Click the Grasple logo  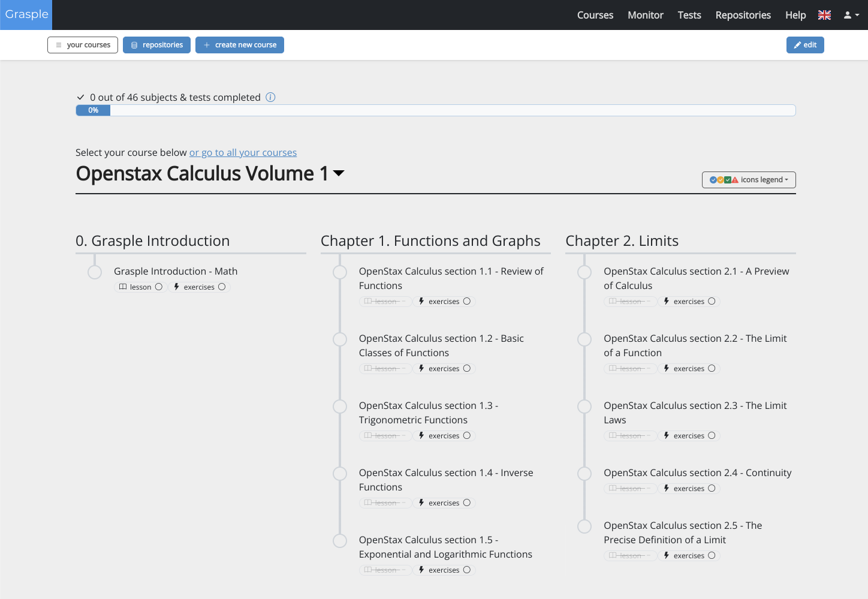pyautogui.click(x=26, y=14)
